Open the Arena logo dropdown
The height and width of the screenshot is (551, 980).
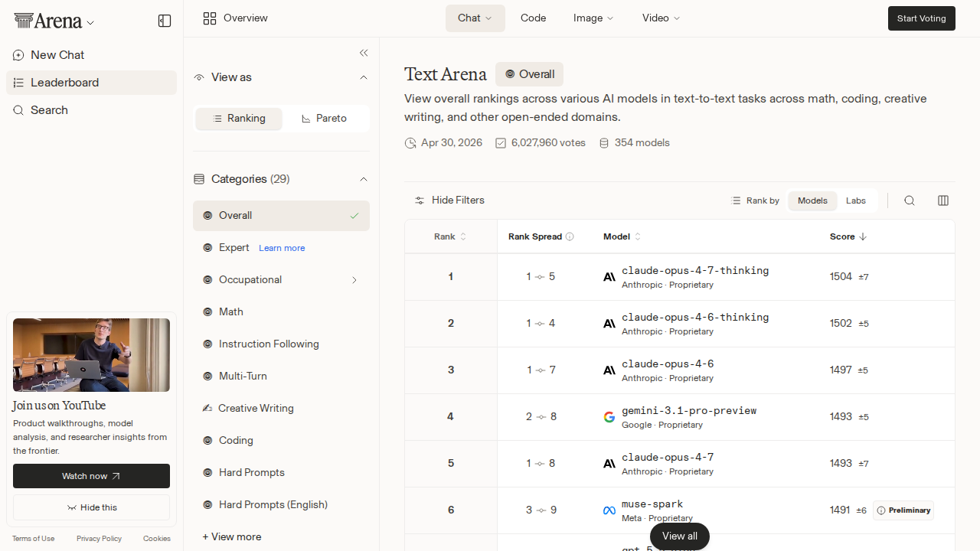point(90,23)
